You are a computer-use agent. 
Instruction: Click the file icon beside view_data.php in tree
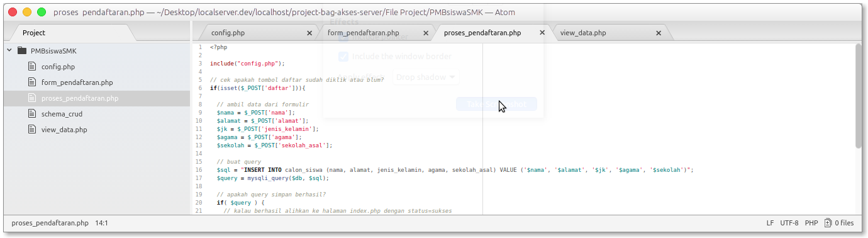[33, 130]
